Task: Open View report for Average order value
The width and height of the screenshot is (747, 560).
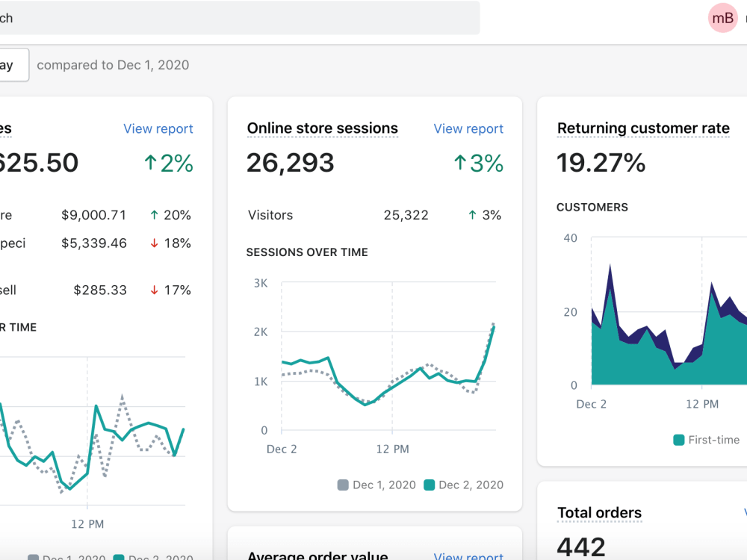Action: point(468,556)
